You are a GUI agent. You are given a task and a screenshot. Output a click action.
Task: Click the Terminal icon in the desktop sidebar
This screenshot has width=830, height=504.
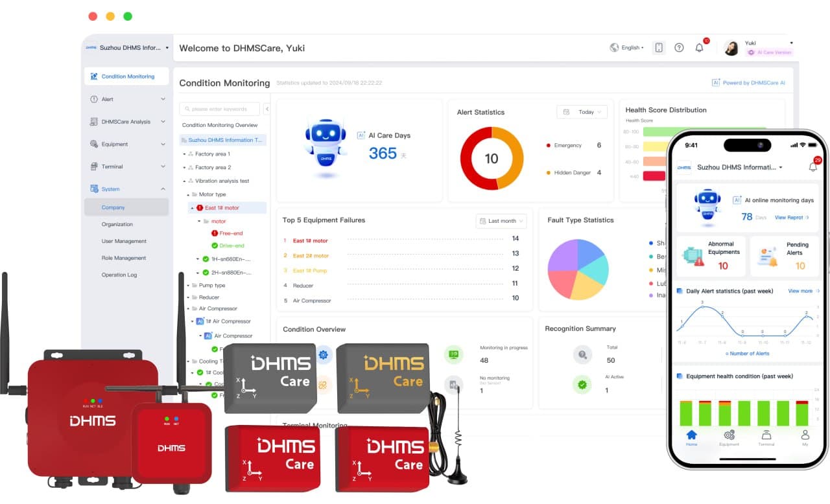(x=94, y=166)
